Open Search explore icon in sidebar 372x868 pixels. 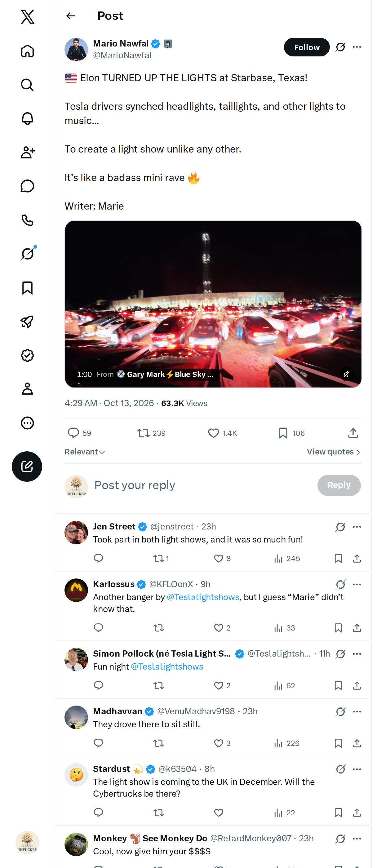point(27,85)
